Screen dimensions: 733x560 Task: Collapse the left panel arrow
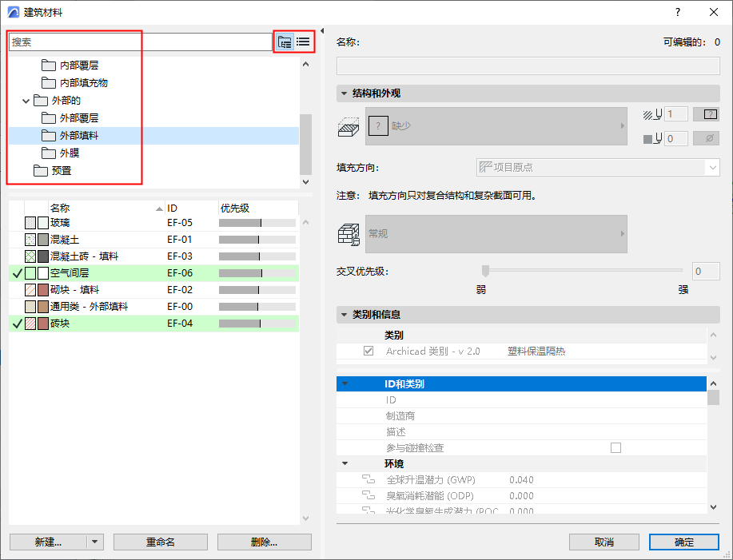[322, 31]
